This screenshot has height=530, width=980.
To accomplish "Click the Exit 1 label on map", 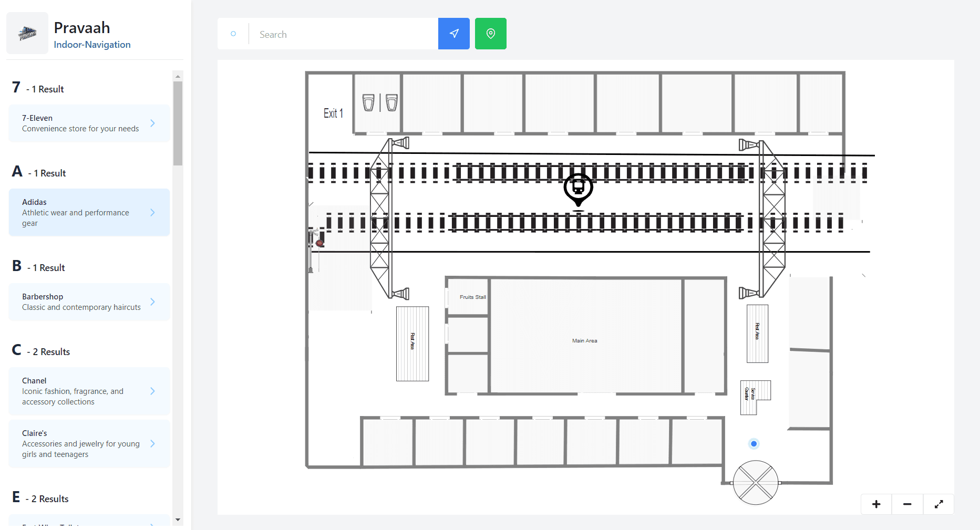I will [333, 113].
